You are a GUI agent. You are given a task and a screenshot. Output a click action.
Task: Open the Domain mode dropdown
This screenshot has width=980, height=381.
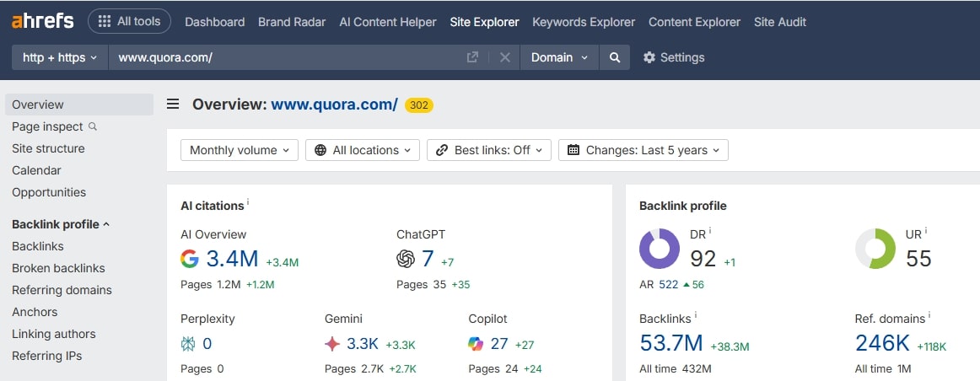(x=559, y=57)
